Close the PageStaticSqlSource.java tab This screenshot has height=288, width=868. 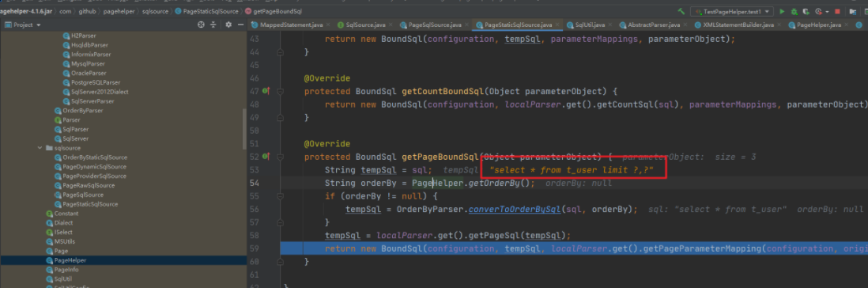(557, 25)
